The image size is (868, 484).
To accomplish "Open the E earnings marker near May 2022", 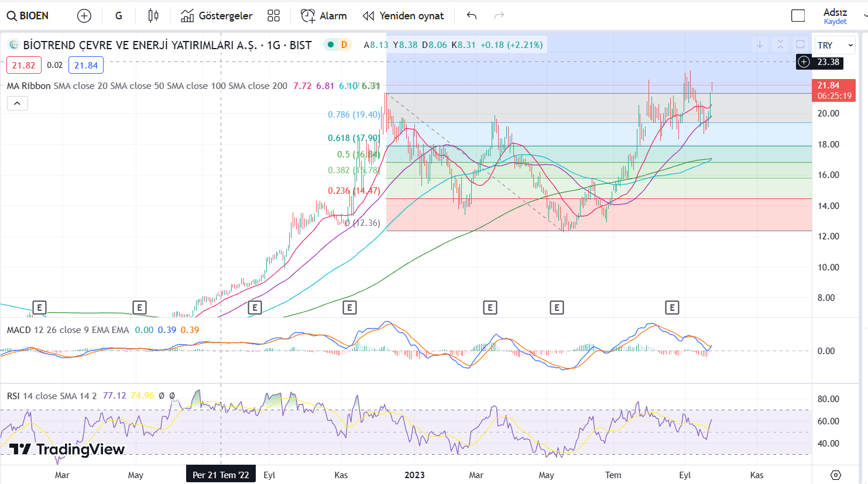I will pyautogui.click(x=139, y=307).
